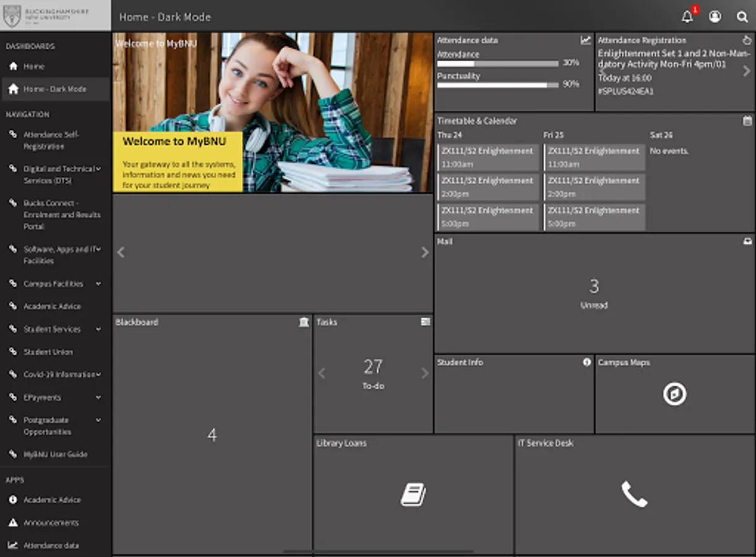Show previous Attendance Registration activity
Viewport: 756px width, 557px height.
[x=603, y=71]
